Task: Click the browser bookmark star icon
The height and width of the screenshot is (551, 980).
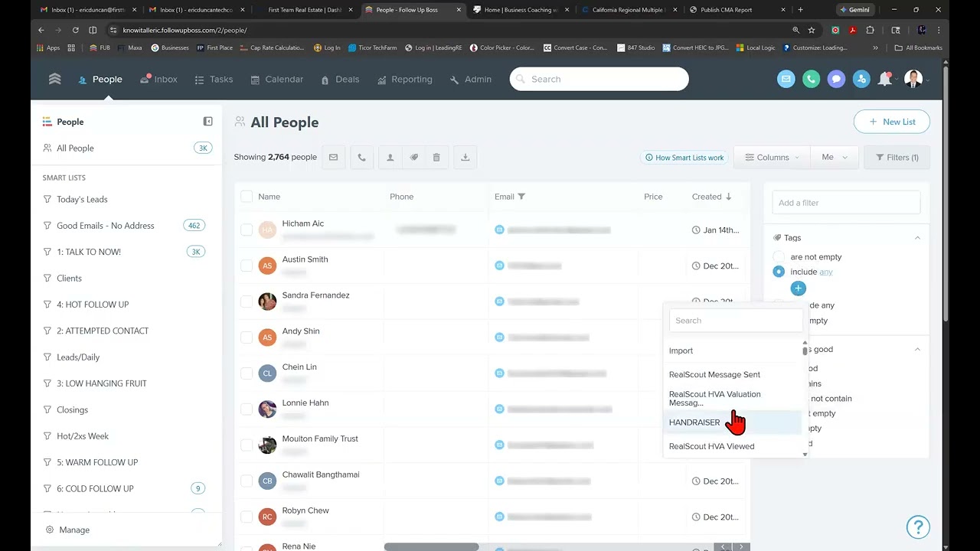Action: (x=812, y=30)
